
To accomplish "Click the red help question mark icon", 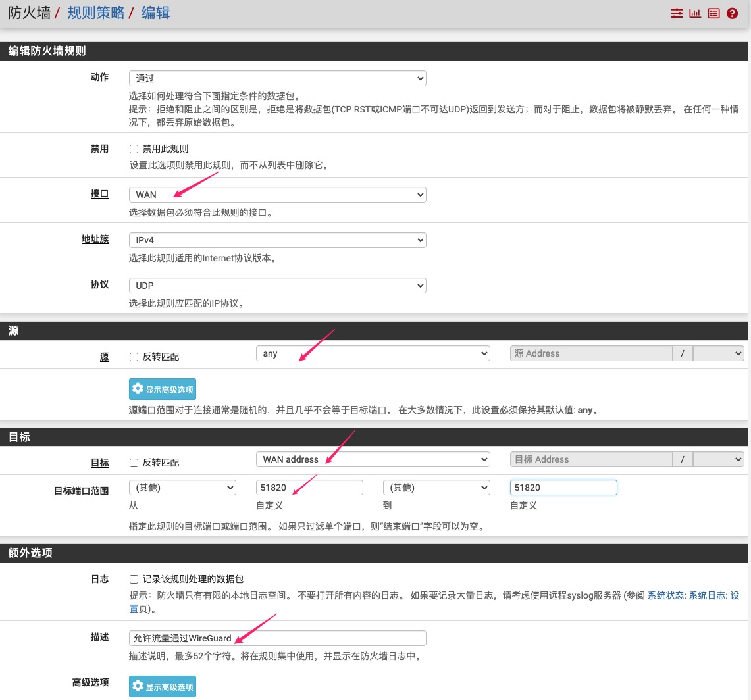I will (x=732, y=13).
